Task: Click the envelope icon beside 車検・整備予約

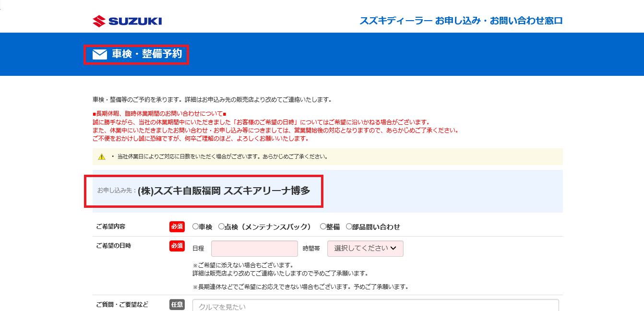Action: (x=100, y=54)
